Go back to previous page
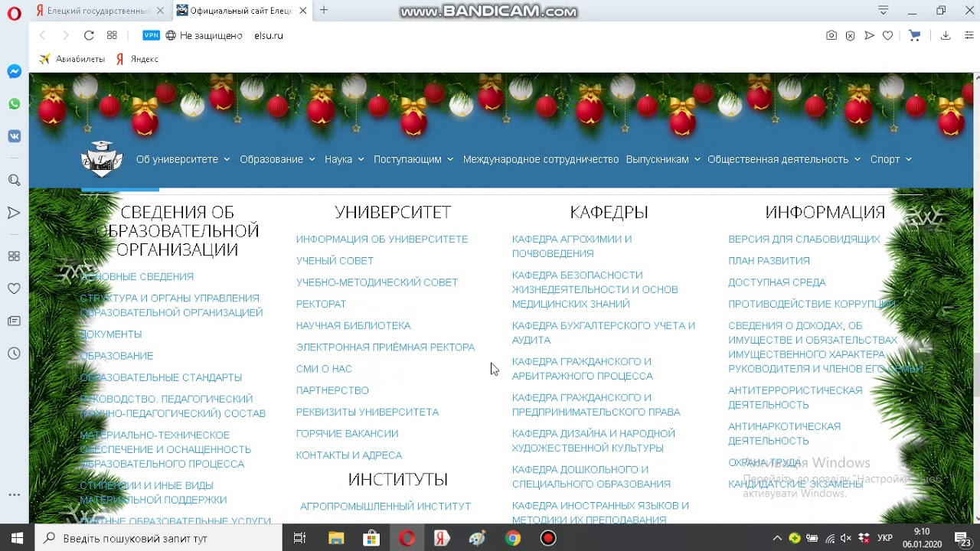This screenshot has height=551, width=980. click(43, 35)
